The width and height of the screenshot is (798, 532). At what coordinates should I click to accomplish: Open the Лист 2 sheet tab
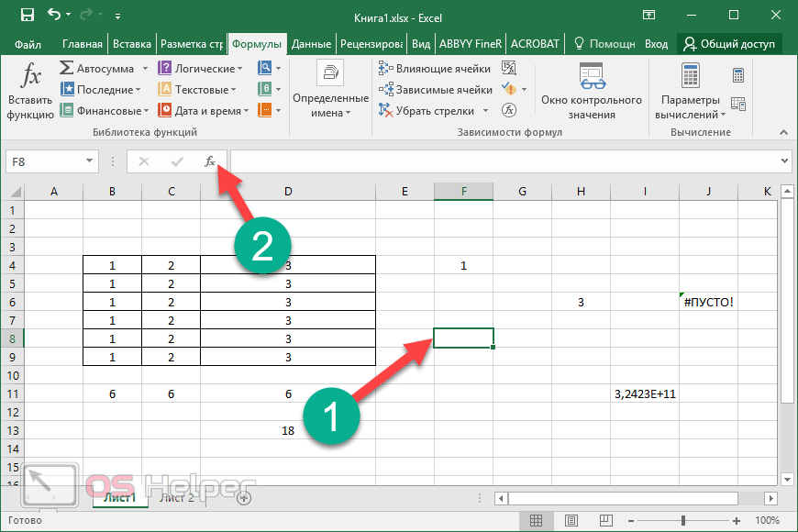click(x=178, y=498)
